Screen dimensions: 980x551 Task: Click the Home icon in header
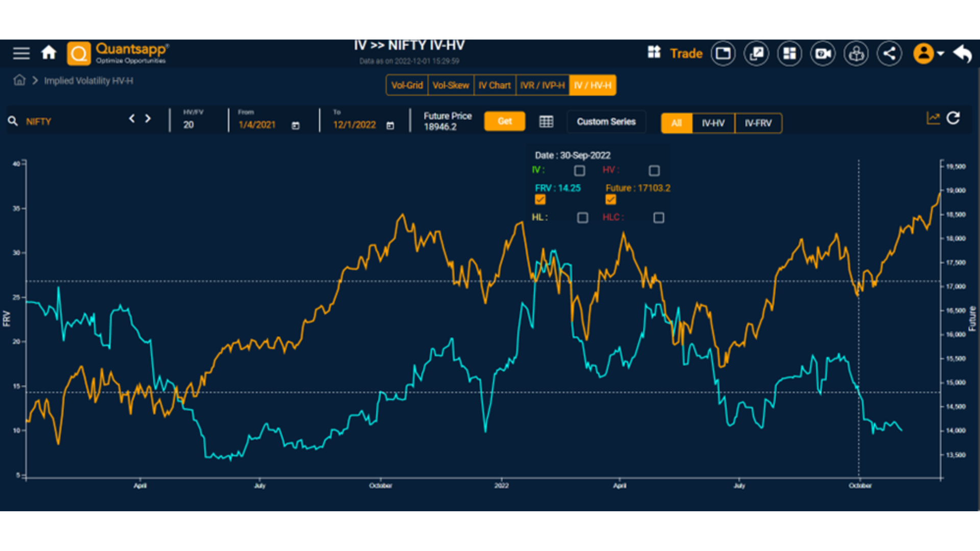(49, 53)
